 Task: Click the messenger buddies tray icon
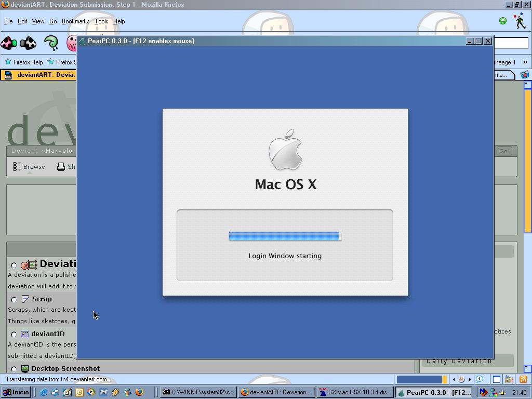click(494, 392)
